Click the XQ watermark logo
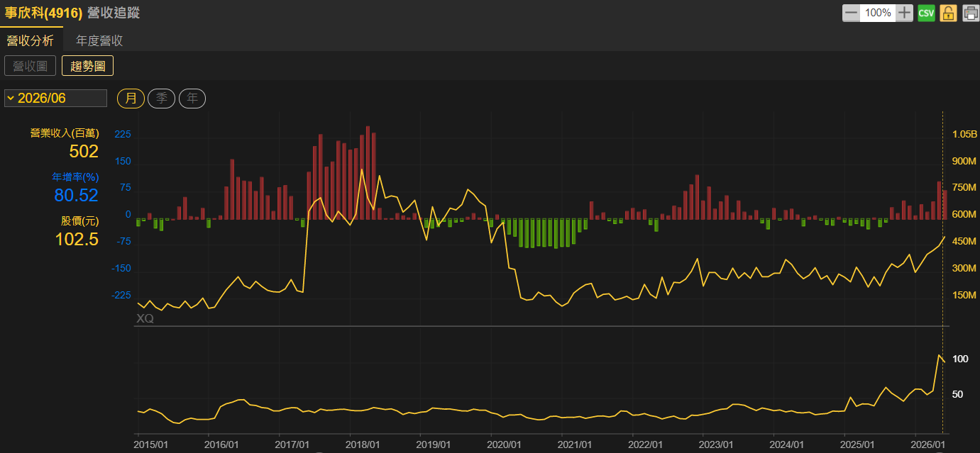This screenshot has width=980, height=453. tap(145, 318)
